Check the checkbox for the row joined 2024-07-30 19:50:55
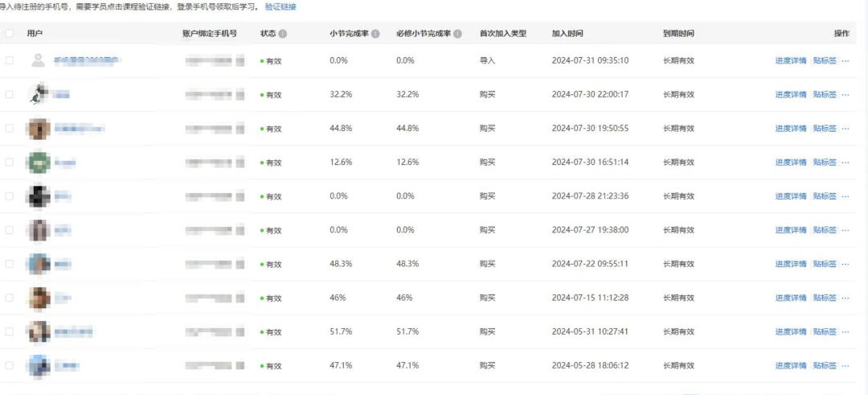Screen dimensions: 868x395 point(10,128)
